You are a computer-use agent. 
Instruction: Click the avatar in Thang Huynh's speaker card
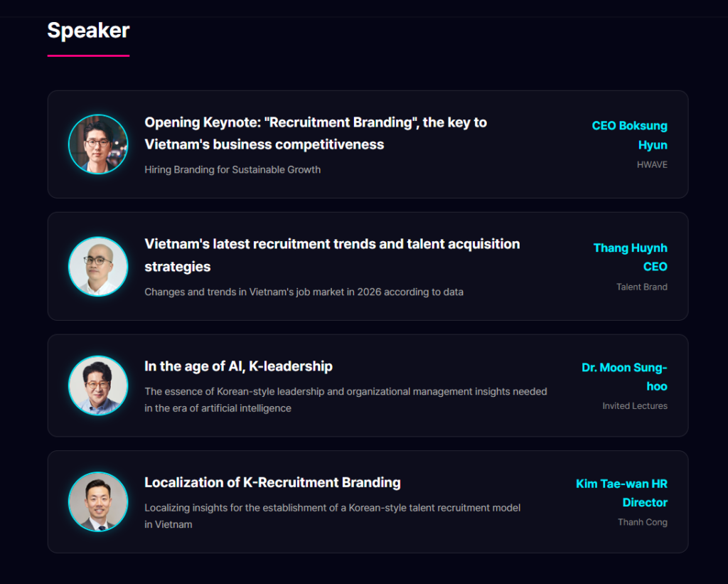pyautogui.click(x=98, y=267)
